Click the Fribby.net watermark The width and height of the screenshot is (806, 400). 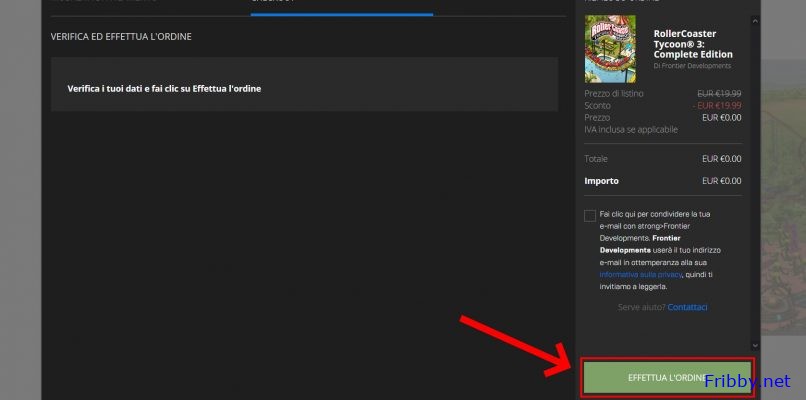click(x=747, y=381)
